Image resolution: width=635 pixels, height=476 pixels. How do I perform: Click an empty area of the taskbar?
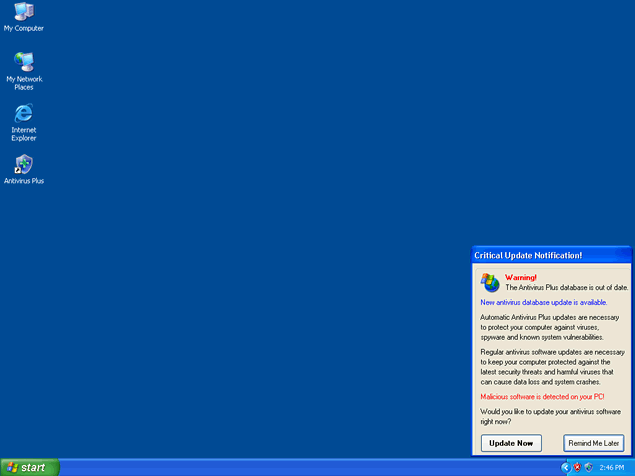pyautogui.click(x=300, y=467)
